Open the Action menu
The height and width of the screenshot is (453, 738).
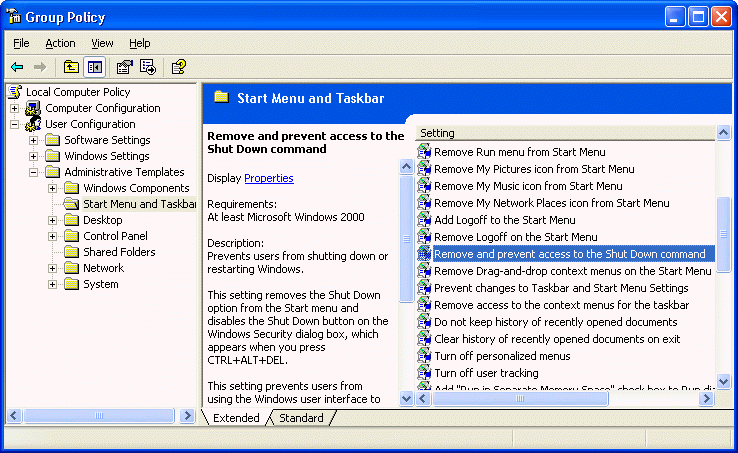coord(60,43)
